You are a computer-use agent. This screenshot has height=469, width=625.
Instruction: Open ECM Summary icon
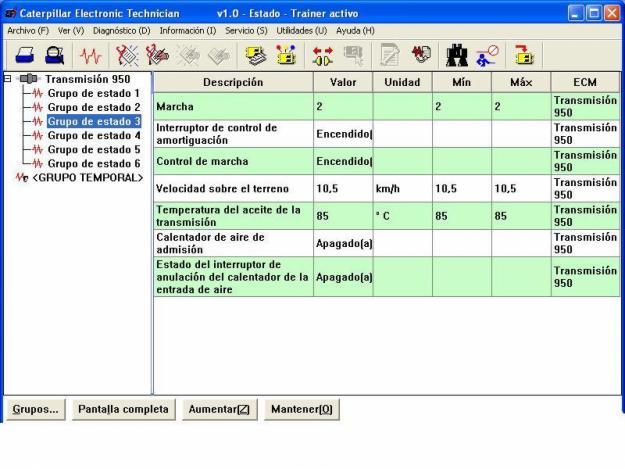(x=256, y=55)
